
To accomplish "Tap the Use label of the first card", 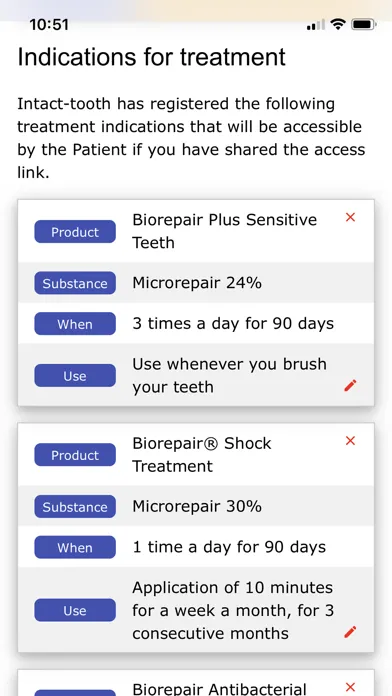I will 75,376.
